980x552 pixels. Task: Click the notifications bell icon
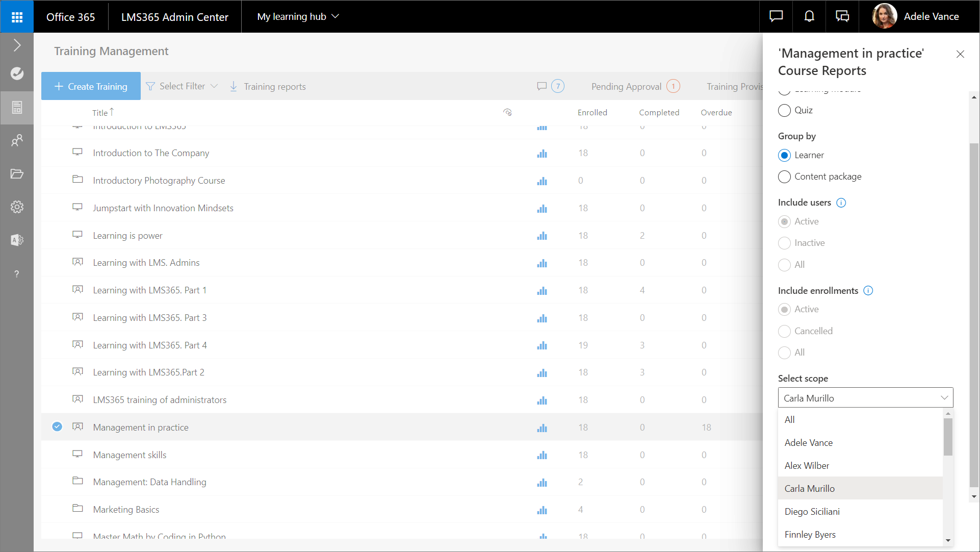pyautogui.click(x=809, y=16)
